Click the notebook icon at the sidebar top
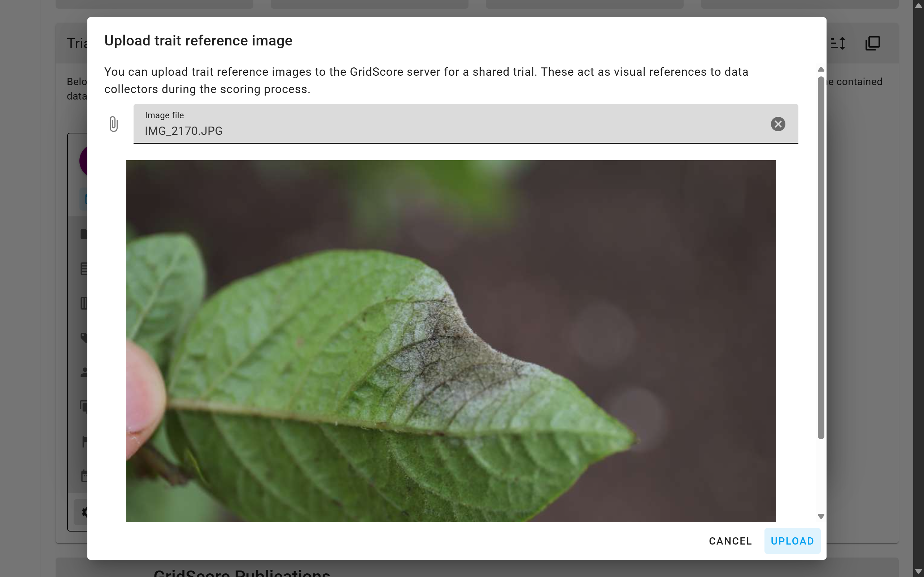This screenshot has height=577, width=924. click(85, 234)
